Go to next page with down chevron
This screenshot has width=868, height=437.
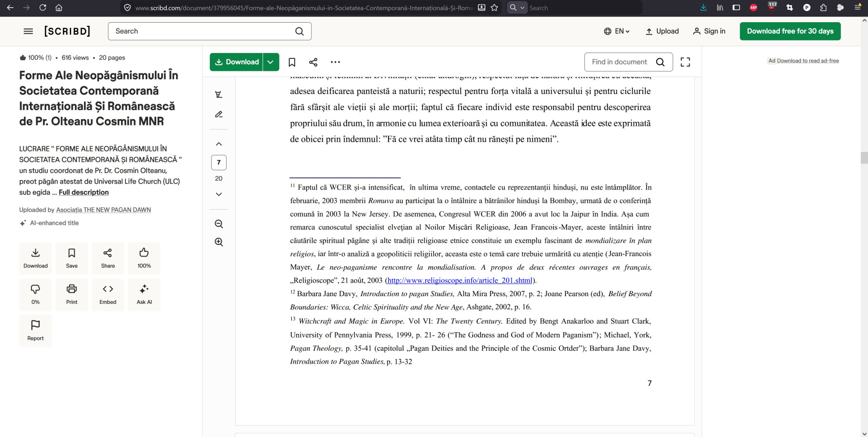[219, 194]
